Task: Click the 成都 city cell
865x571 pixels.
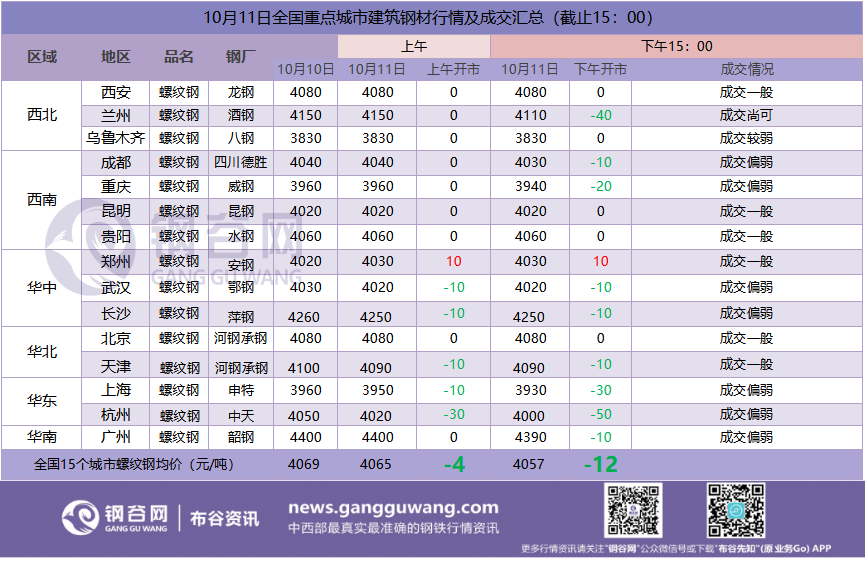Action: coord(116,162)
